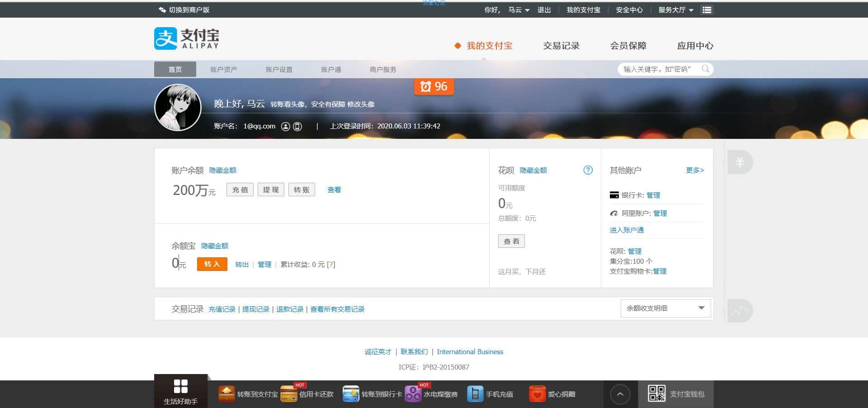Open 转账到支付宝 in bottom bar
Viewport: 868px width, 408px height.
tap(248, 394)
